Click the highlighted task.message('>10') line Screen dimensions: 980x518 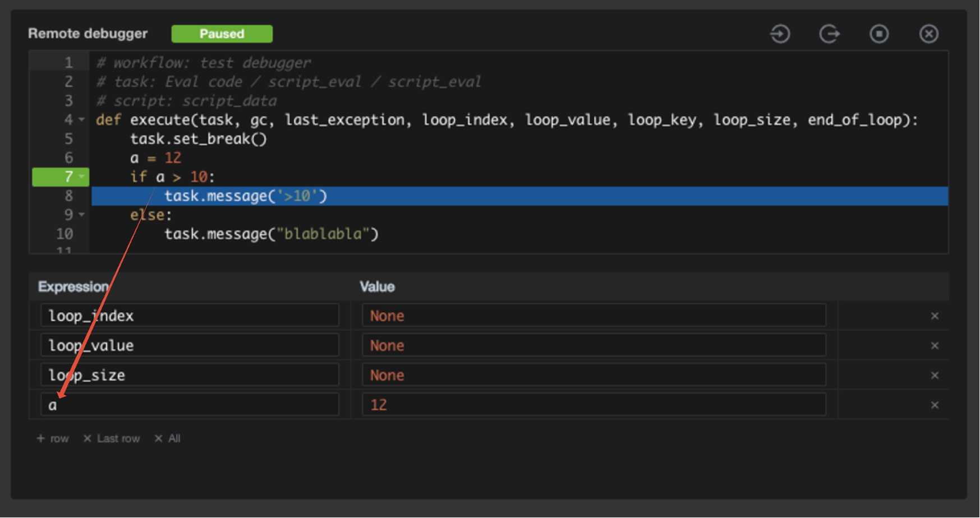pyautogui.click(x=519, y=196)
